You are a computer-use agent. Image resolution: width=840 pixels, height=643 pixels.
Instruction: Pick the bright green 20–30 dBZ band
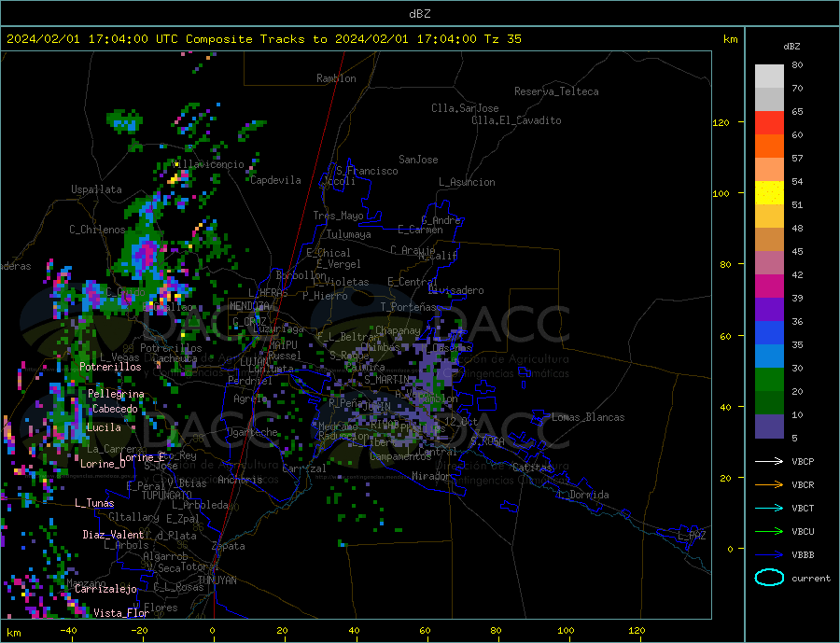[x=769, y=380]
